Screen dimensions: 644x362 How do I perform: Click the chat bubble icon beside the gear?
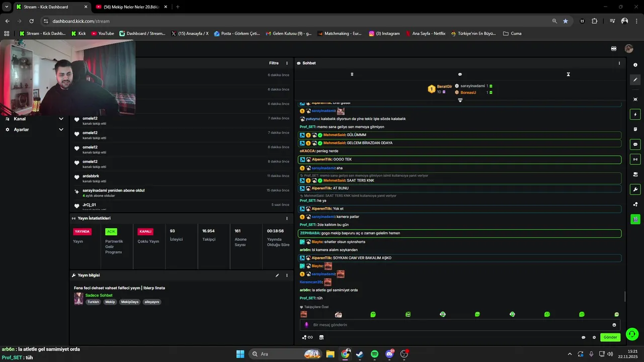click(x=584, y=337)
